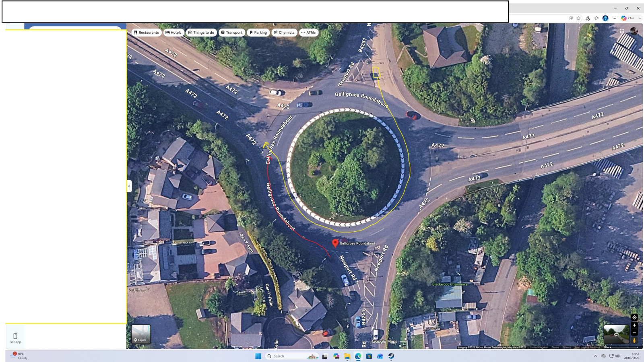Click the Blackwood Chainsaws map label
Viewport: 644px width, 362px height.
pos(450,284)
